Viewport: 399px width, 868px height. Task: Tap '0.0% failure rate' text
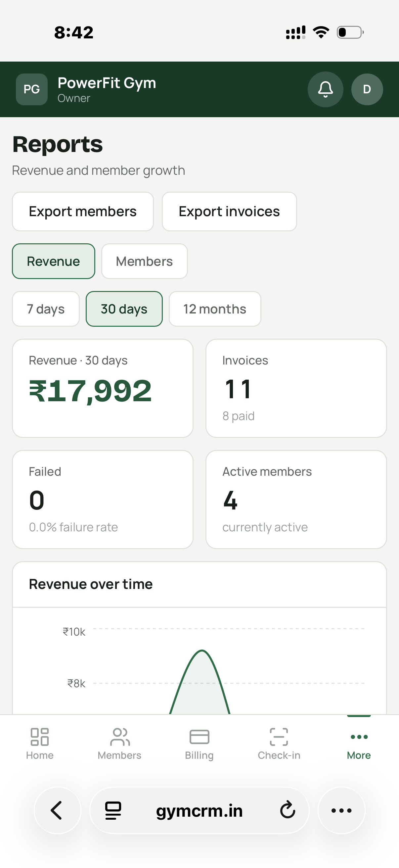[x=73, y=527]
